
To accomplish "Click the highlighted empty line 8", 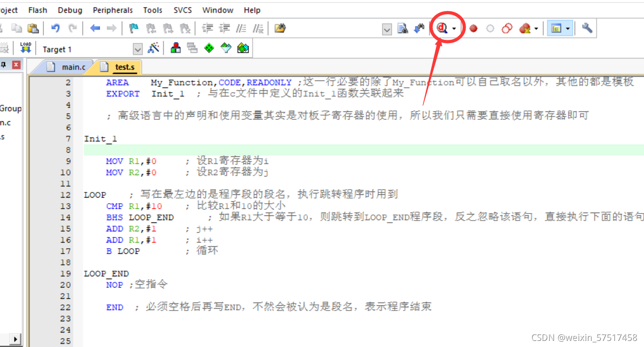I will [x=364, y=150].
